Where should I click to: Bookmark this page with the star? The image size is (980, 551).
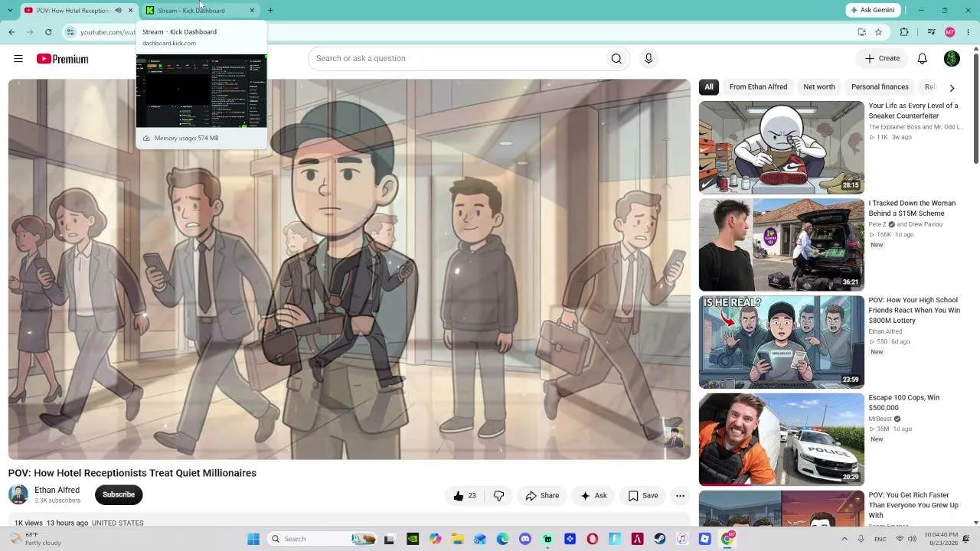point(878,32)
